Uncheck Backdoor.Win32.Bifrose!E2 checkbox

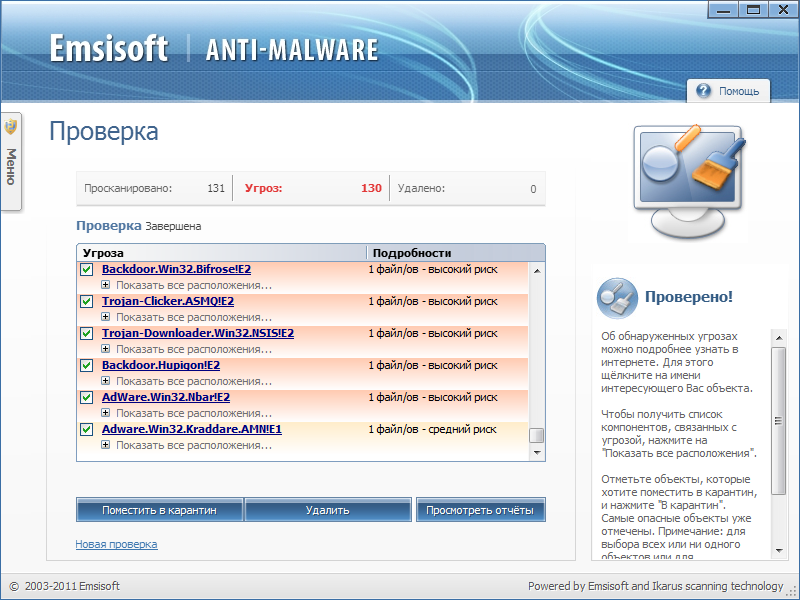(86, 269)
